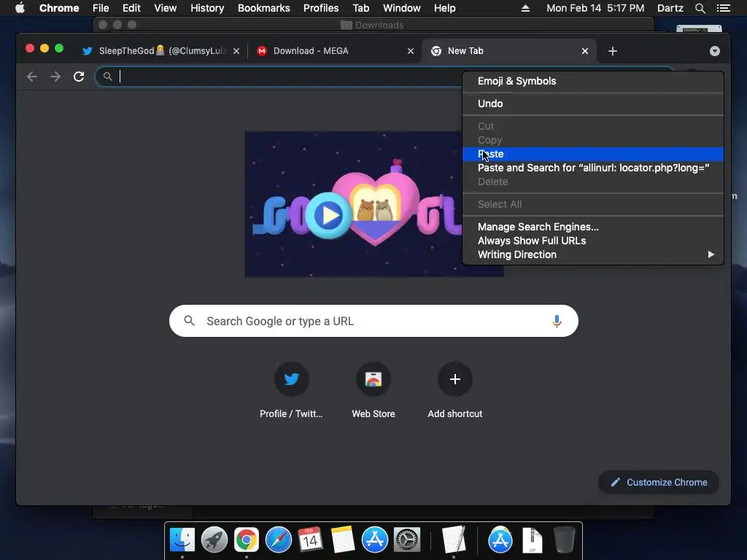Reload the current page
The image size is (747, 560).
click(79, 77)
